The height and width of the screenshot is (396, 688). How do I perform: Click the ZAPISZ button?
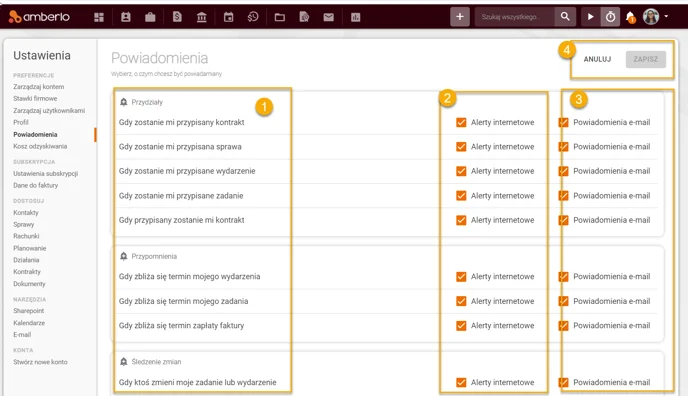pos(645,59)
